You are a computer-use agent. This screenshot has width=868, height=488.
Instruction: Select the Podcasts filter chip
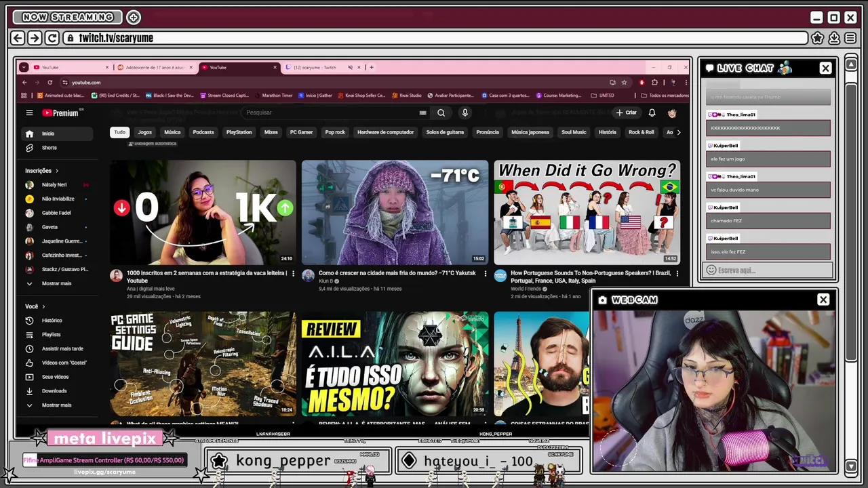[x=203, y=132]
